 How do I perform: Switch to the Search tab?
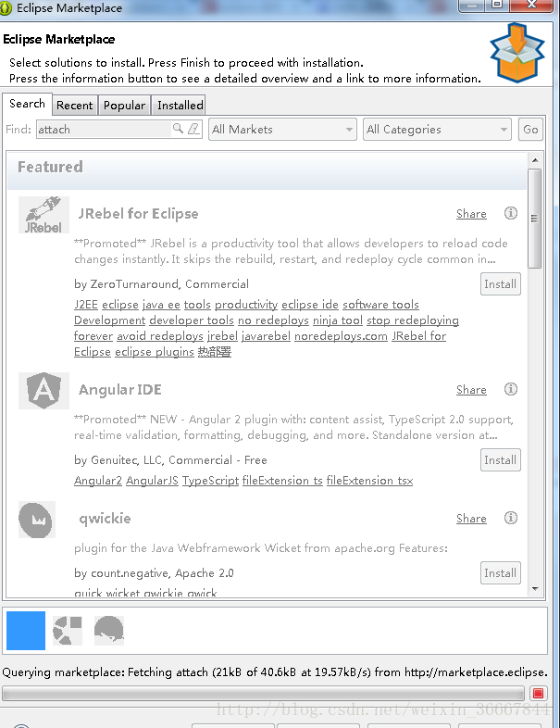coord(27,104)
